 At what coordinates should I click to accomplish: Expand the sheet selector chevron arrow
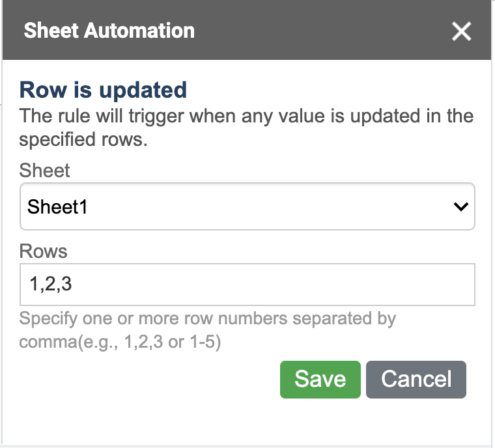460,207
